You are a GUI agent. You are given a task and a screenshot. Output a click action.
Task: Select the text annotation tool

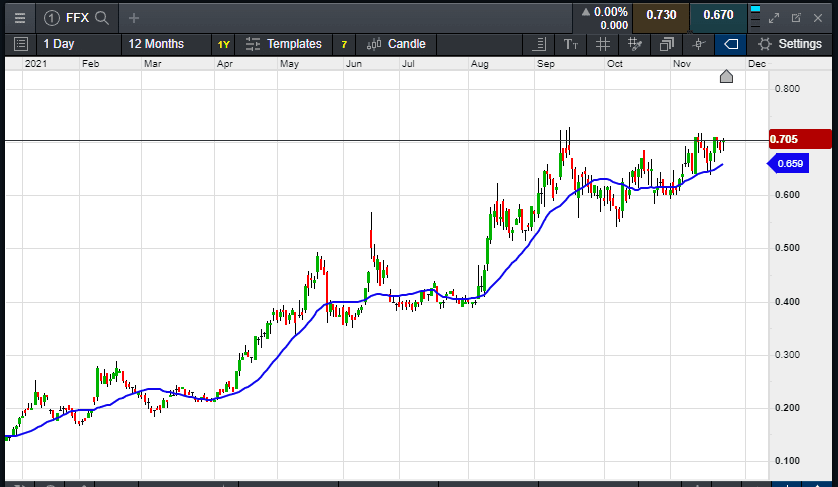(x=571, y=44)
